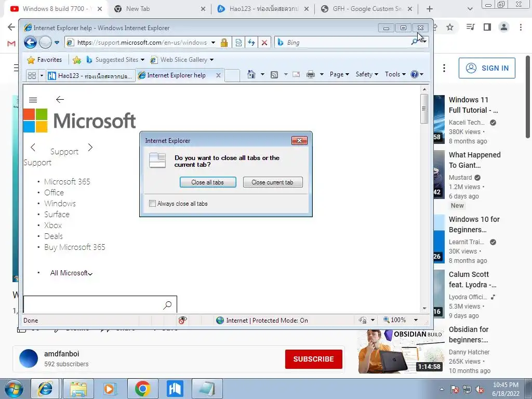Click Chrome side panel icon

tap(487, 27)
